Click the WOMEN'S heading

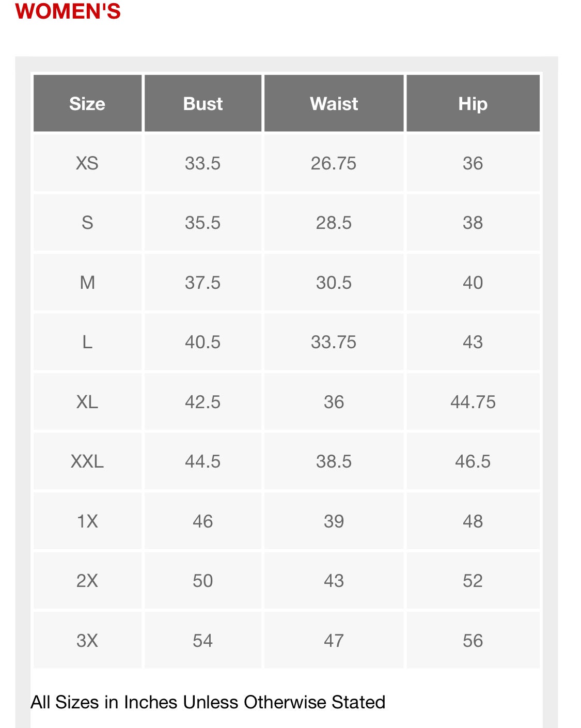point(68,11)
